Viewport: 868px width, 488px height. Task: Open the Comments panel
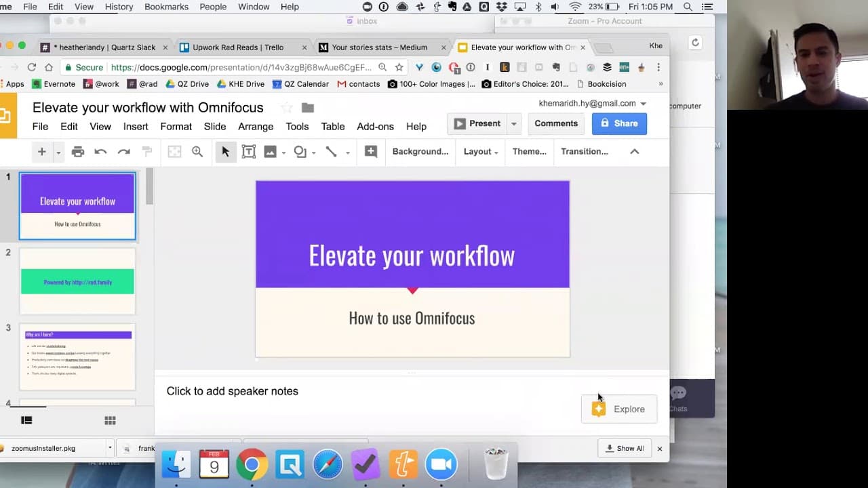[x=556, y=123]
